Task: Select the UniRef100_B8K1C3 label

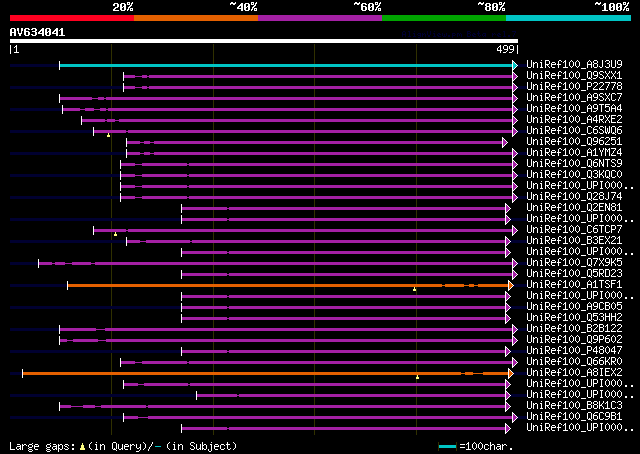Action: 574,406
